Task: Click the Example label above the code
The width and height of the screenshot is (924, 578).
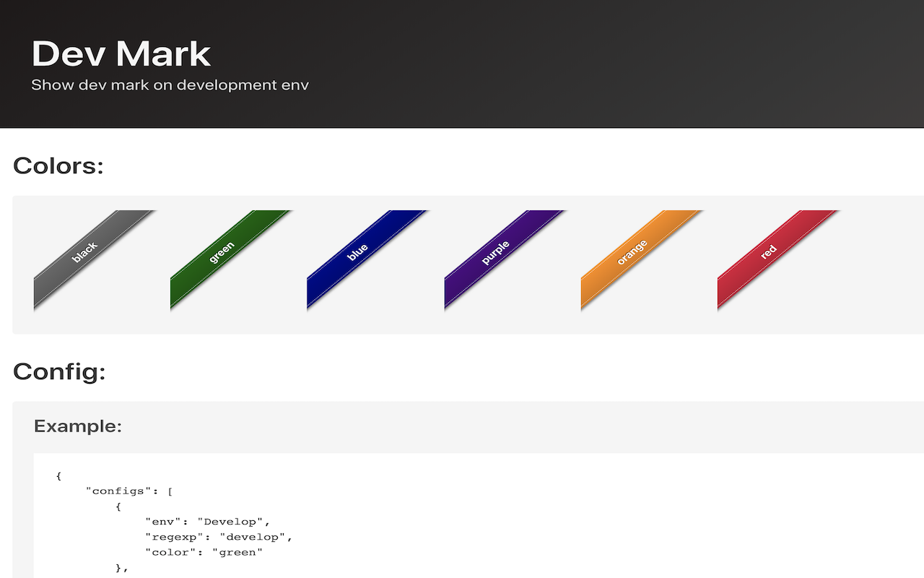Action: coord(77,426)
